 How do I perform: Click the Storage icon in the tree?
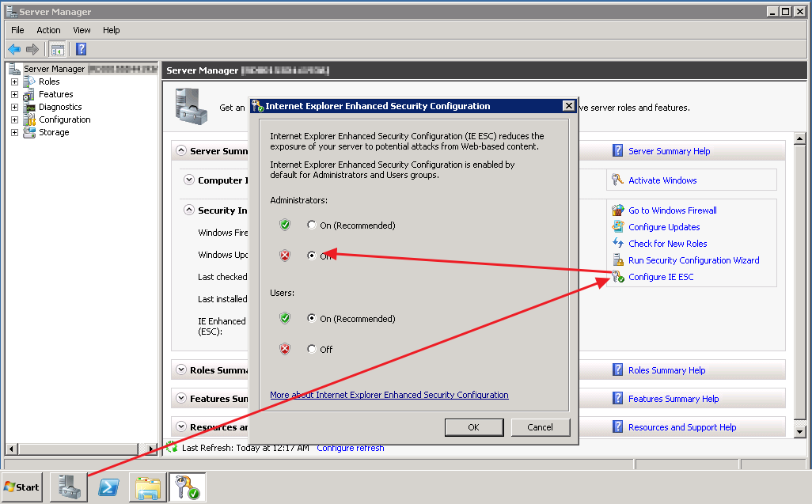pos(29,132)
